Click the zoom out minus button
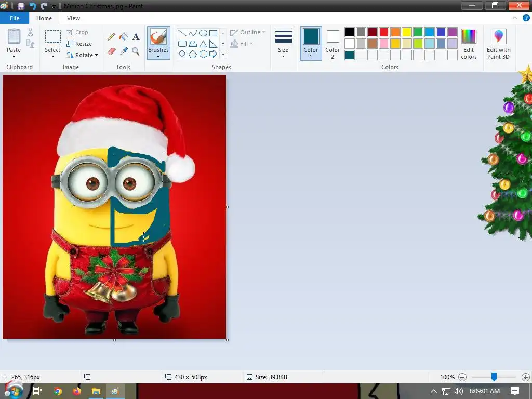Screen dimensions: 532x399 (462, 377)
